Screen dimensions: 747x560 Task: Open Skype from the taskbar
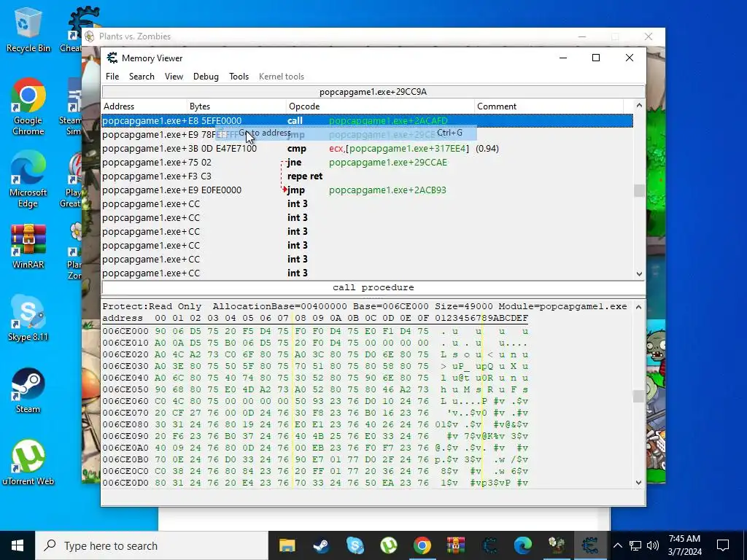point(355,545)
